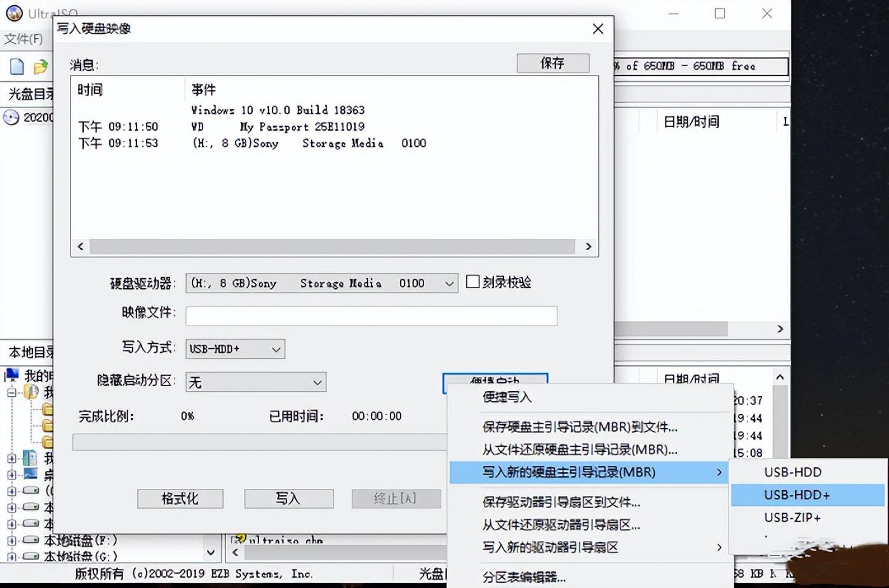Maximize the UltraISO window

[x=720, y=13]
